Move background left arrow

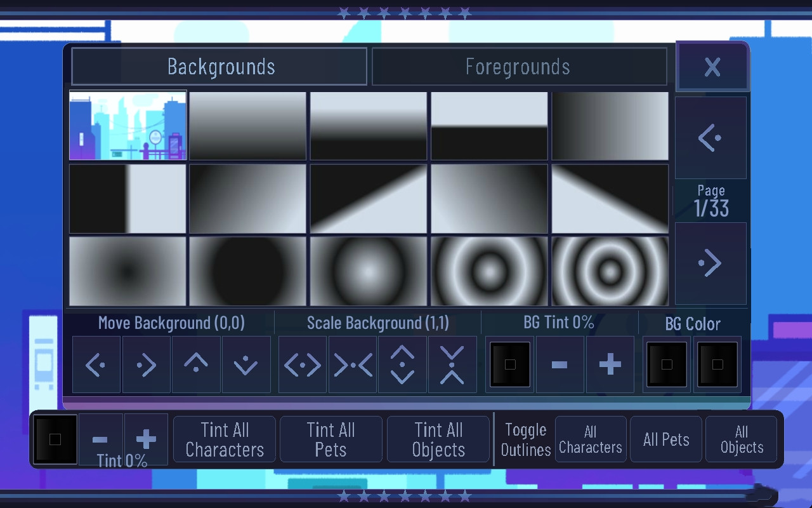(x=96, y=364)
